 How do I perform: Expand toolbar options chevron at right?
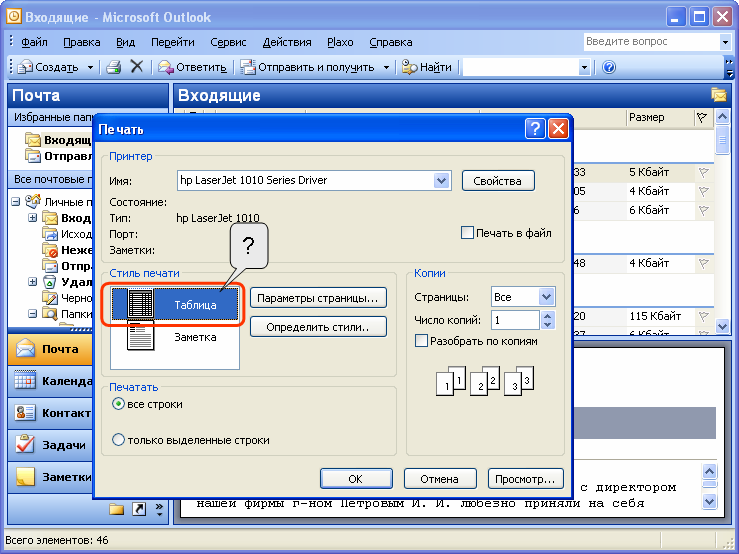730,67
